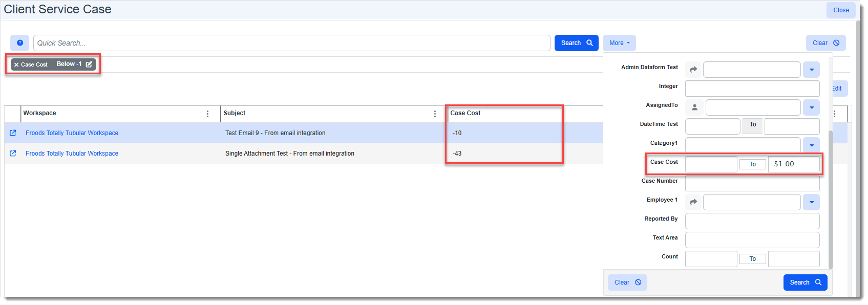The image size is (868, 305).
Task: Expand the AssignedTo dropdown arrow
Action: 811,107
